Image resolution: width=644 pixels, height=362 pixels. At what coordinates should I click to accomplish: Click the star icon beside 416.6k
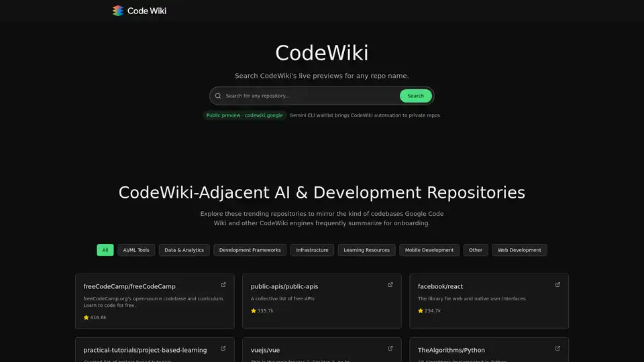(x=87, y=317)
